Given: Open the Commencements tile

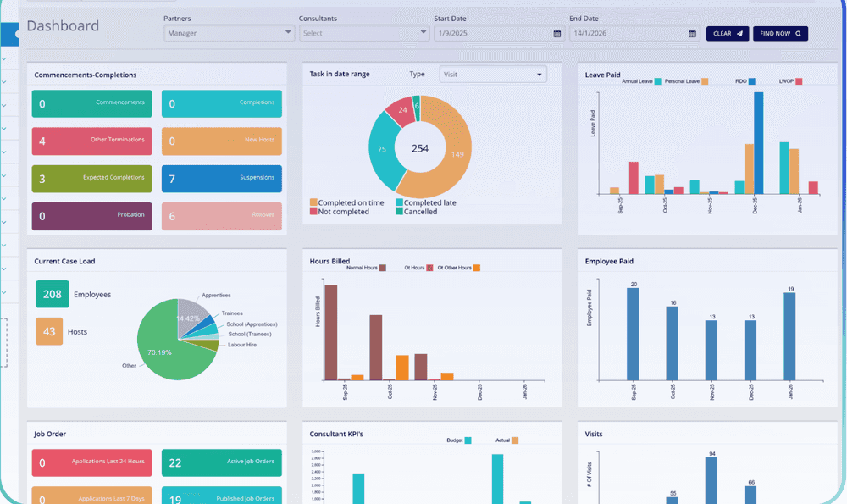Looking at the screenshot, I should [x=91, y=103].
